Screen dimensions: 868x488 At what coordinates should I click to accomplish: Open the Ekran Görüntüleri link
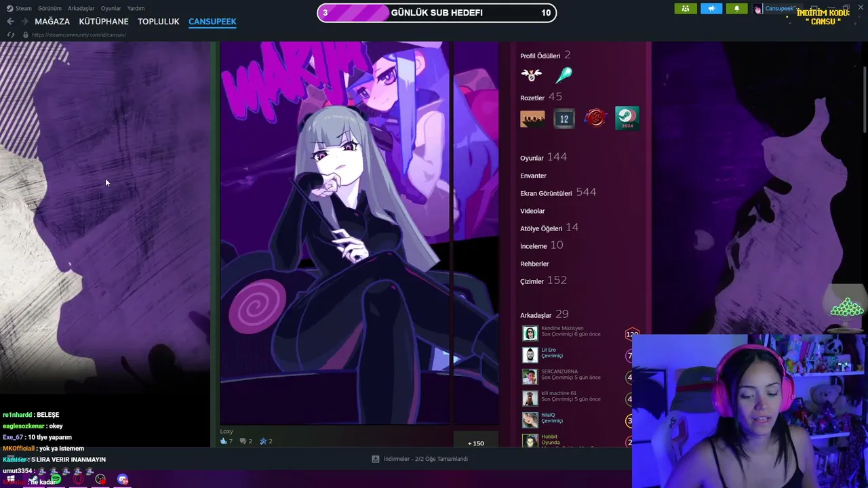(546, 193)
